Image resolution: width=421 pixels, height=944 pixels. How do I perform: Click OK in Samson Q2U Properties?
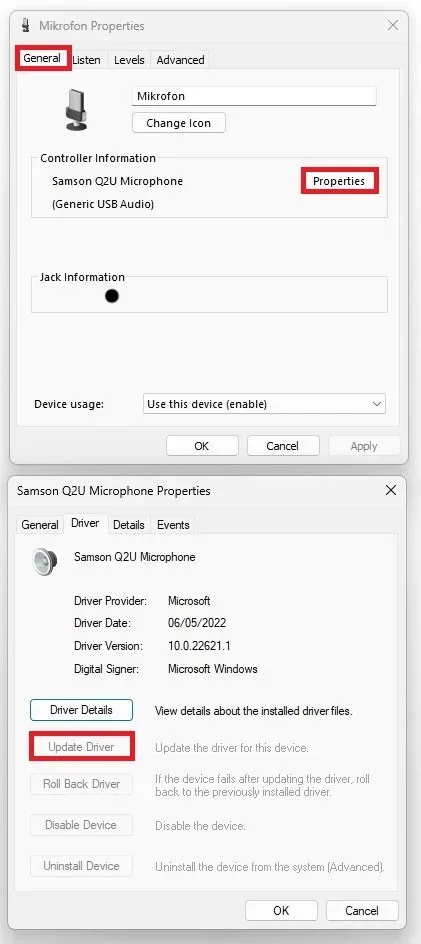tap(281, 910)
